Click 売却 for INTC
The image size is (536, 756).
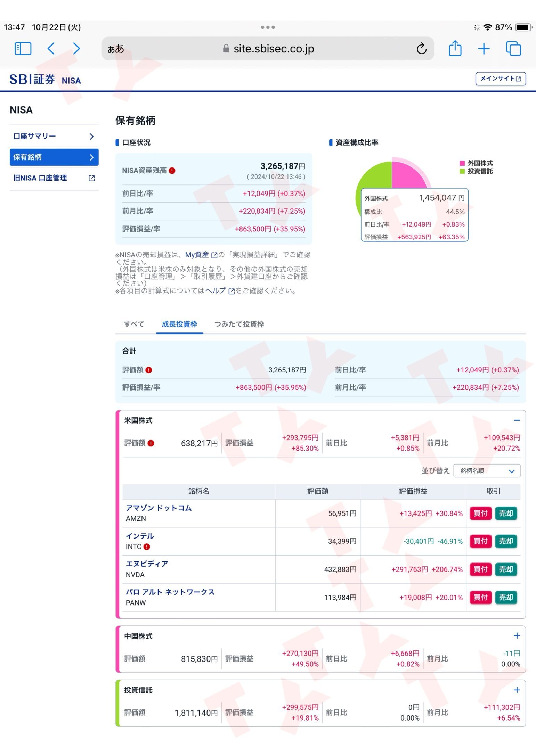pos(506,541)
